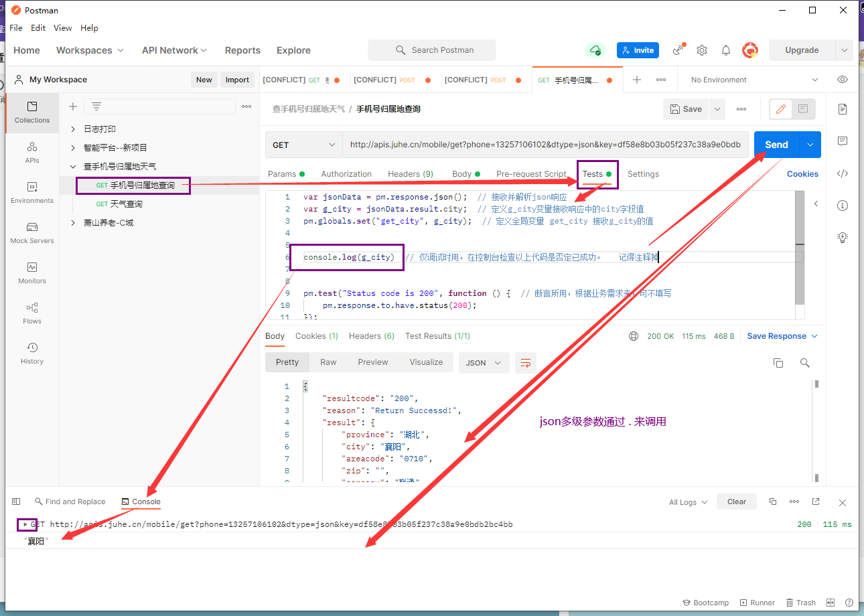864x616 pixels.
Task: Expand the 日志打印 collection
Action: [x=73, y=129]
